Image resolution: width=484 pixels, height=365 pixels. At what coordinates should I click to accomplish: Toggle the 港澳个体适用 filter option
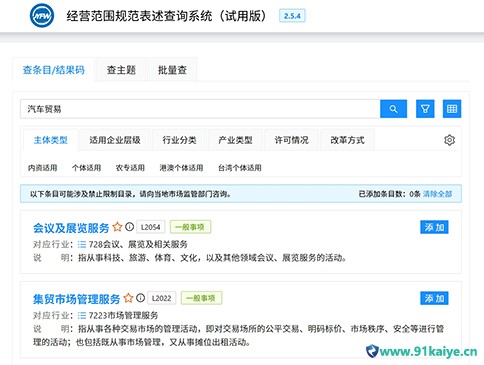tap(181, 168)
